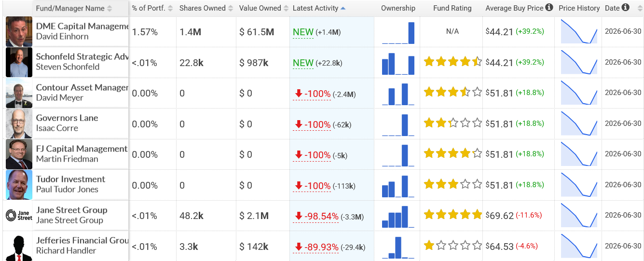The image size is (644, 261).
Task: Open price history sparkline for DME Capital
Action: pyautogui.click(x=579, y=32)
